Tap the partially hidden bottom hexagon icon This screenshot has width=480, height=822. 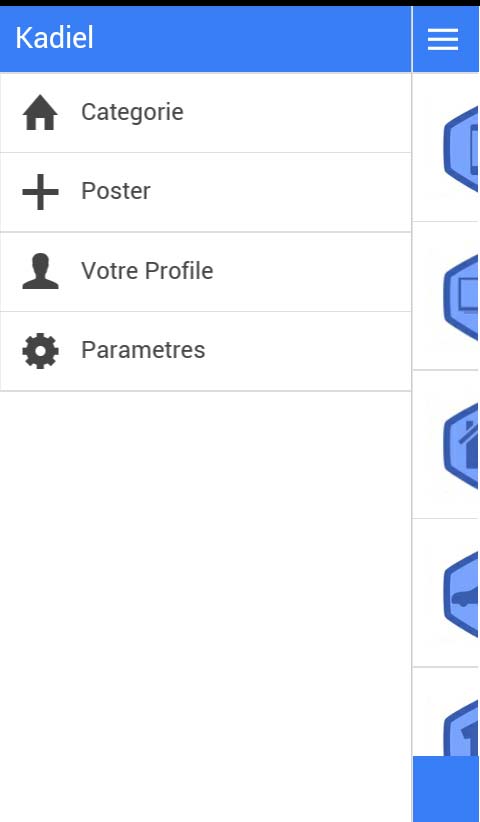tap(461, 729)
